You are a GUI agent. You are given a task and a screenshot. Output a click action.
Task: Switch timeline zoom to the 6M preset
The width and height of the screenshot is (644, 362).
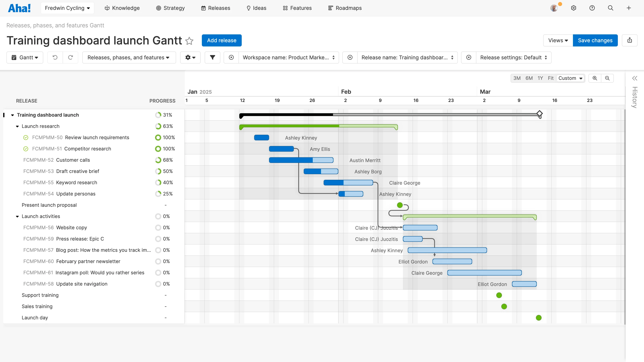click(x=529, y=78)
